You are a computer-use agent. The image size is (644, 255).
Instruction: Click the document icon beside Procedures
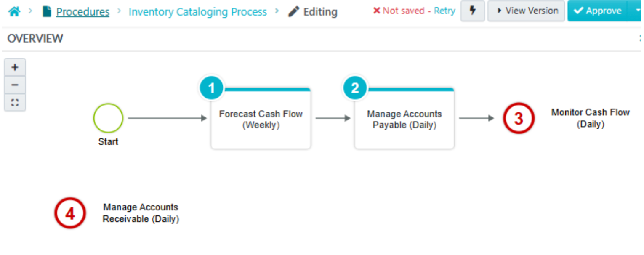coord(46,11)
